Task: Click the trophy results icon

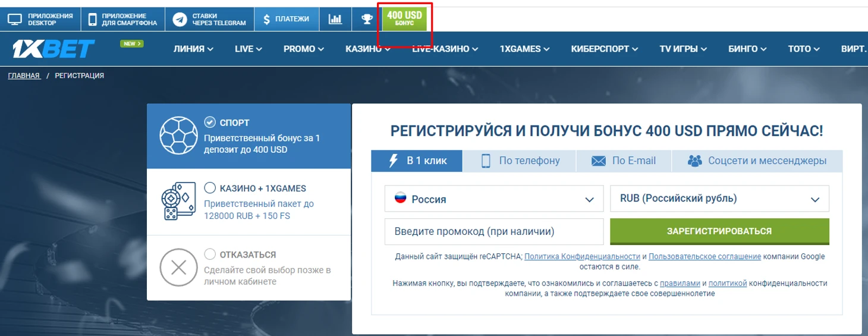Action: [367, 19]
